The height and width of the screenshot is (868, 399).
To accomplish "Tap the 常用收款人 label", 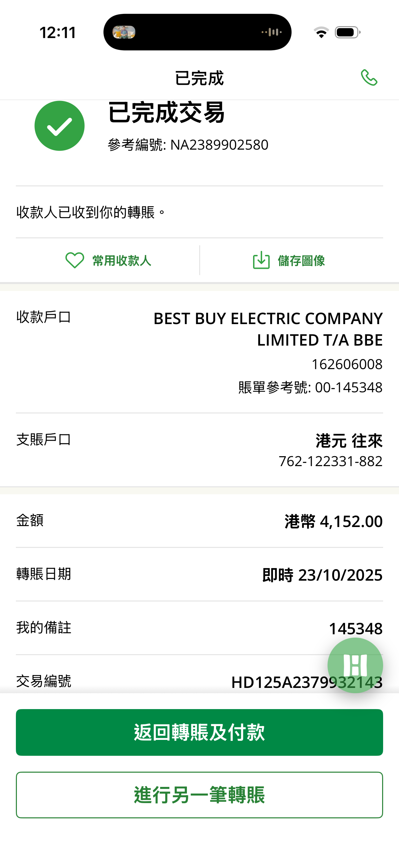I will pyautogui.click(x=121, y=261).
